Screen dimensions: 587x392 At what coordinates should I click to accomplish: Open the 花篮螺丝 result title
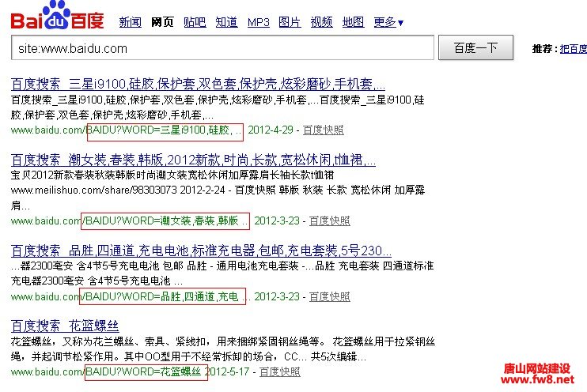[x=65, y=326]
